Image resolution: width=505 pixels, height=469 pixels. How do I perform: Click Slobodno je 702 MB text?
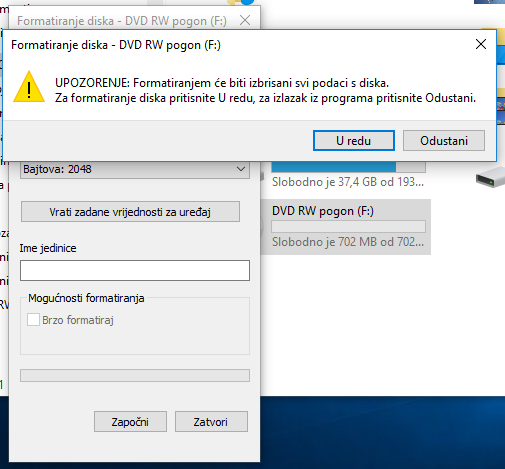[x=348, y=242]
